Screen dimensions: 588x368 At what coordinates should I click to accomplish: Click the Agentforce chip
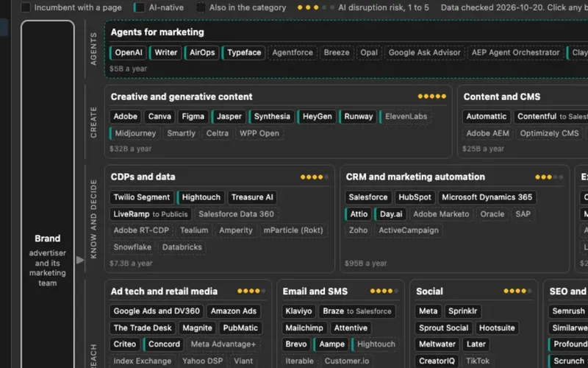[x=293, y=52]
